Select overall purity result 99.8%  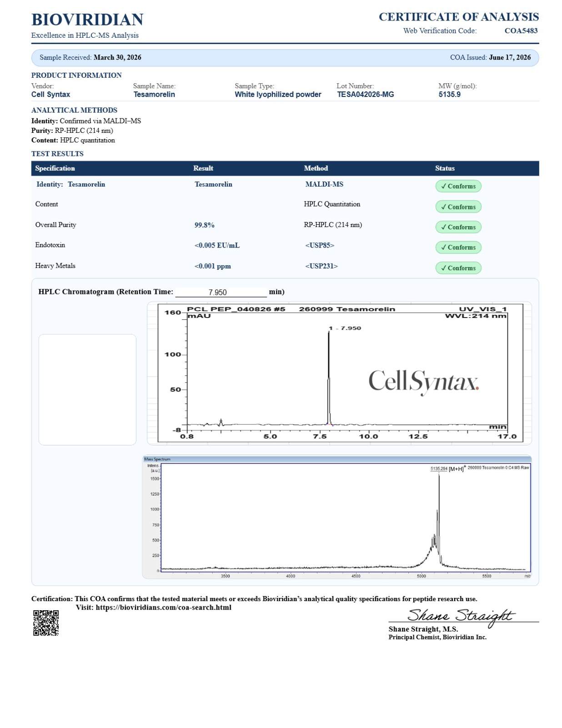(205, 225)
